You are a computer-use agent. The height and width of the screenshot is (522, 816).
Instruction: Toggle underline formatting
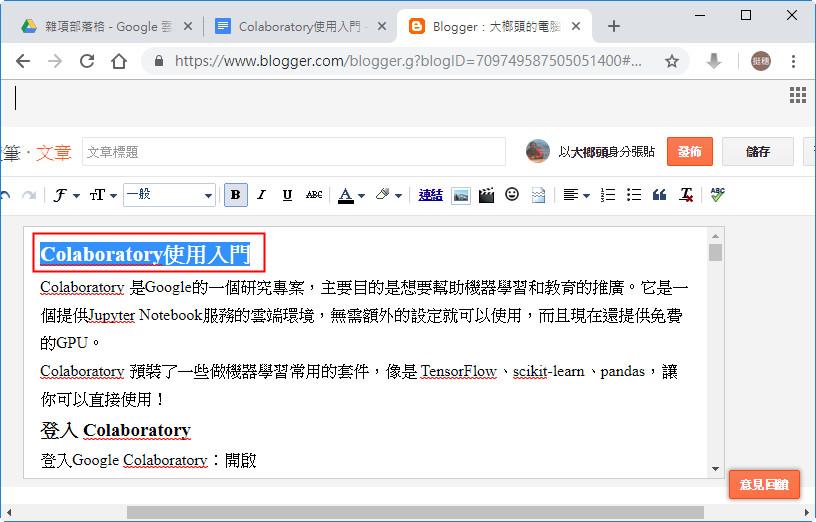[x=287, y=195]
